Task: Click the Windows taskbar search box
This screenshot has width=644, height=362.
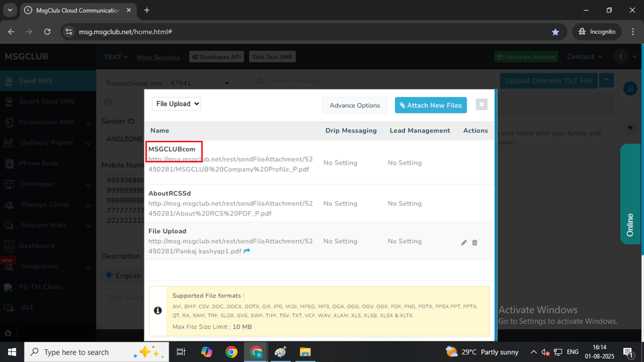Action: (96, 352)
